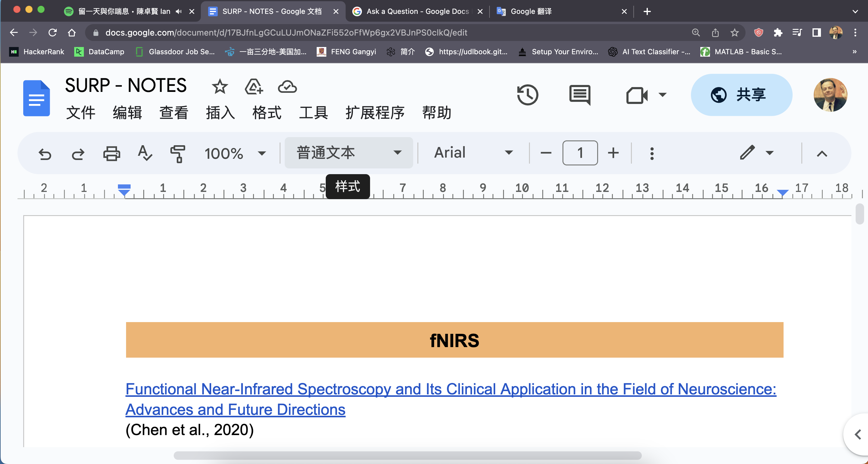
Task: Click the Undo arrow in the toolbar
Action: tap(45, 154)
